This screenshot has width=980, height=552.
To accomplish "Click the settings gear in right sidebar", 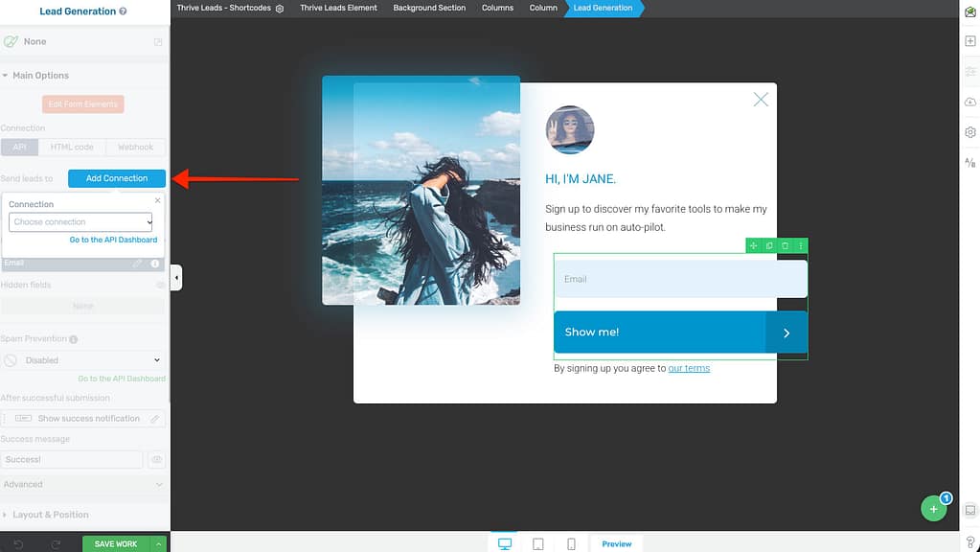I will pos(969,132).
